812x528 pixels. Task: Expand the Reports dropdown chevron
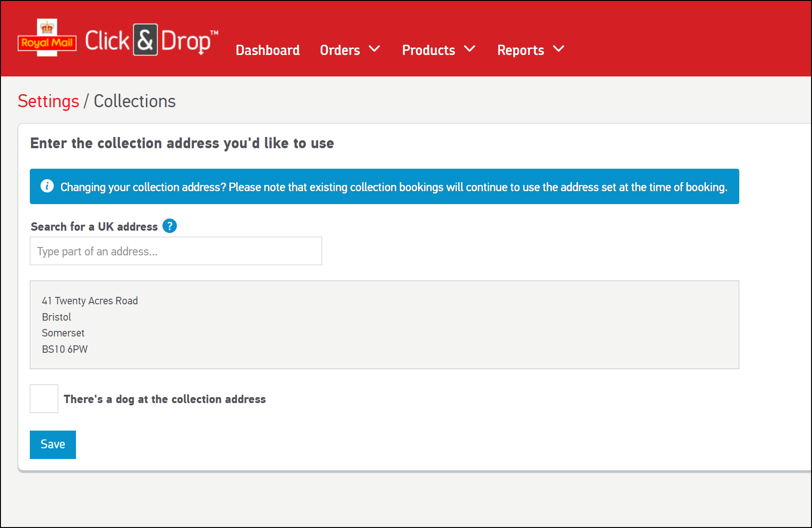[x=558, y=49]
